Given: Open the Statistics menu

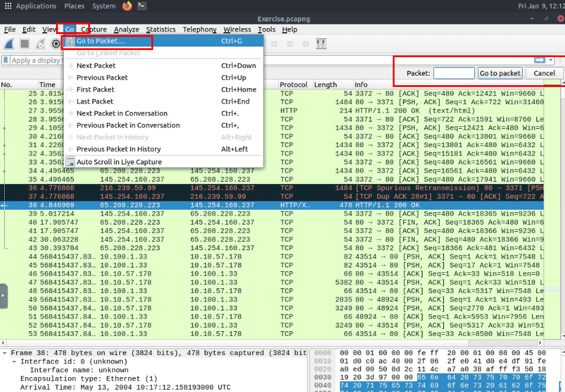Looking at the screenshot, I should pos(161,29).
